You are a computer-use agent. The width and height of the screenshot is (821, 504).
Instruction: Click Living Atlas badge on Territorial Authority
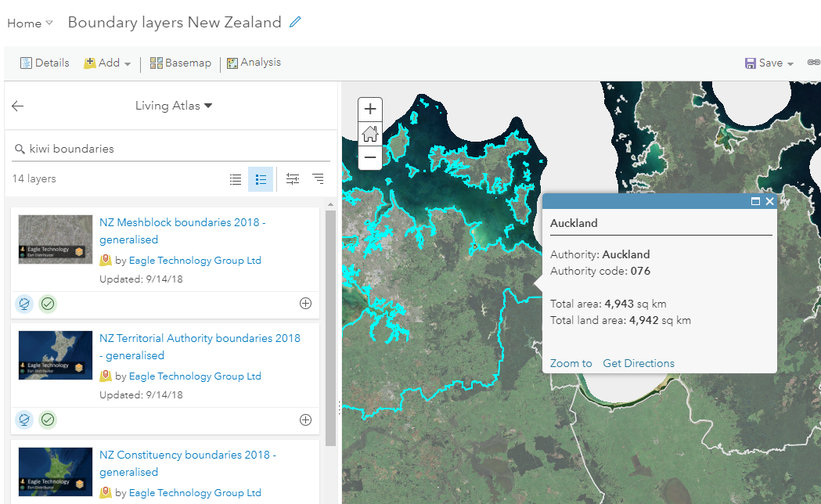click(24, 419)
